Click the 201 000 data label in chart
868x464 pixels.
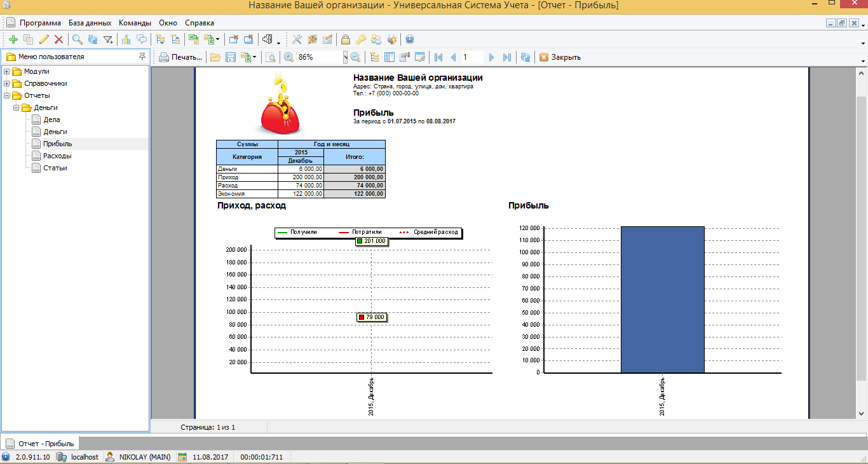coord(371,241)
